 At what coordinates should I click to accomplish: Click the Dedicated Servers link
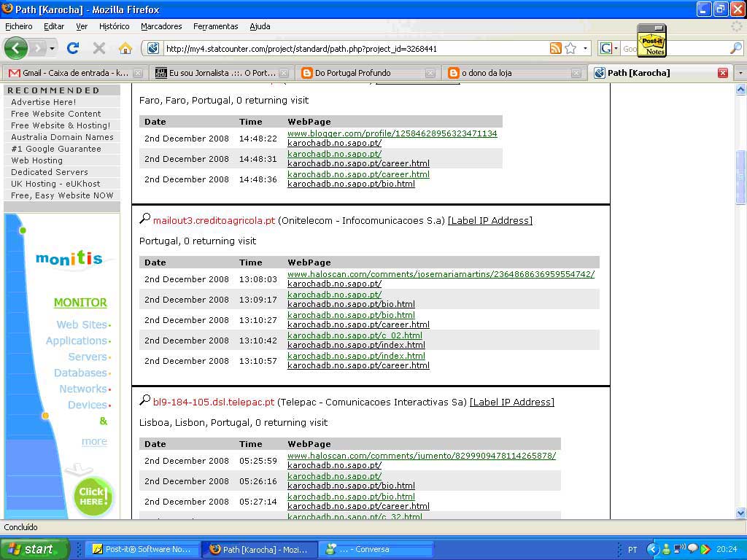click(x=50, y=172)
